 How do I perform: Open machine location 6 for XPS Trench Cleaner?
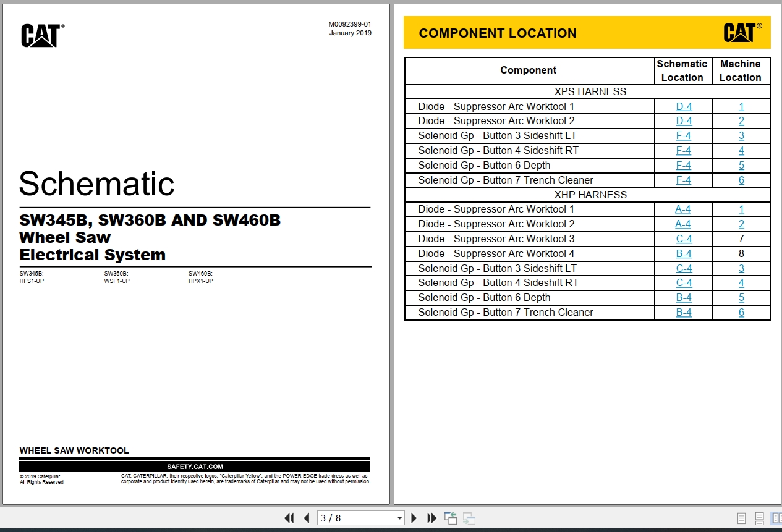coord(741,180)
